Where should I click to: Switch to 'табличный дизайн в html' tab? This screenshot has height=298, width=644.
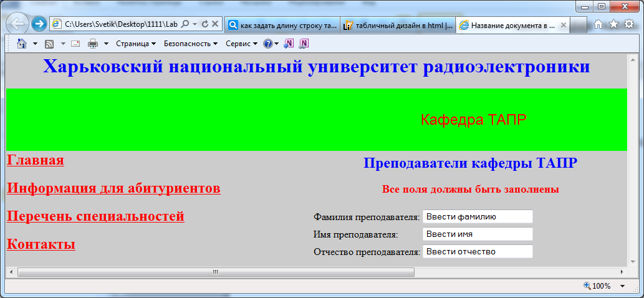pyautogui.click(x=398, y=25)
